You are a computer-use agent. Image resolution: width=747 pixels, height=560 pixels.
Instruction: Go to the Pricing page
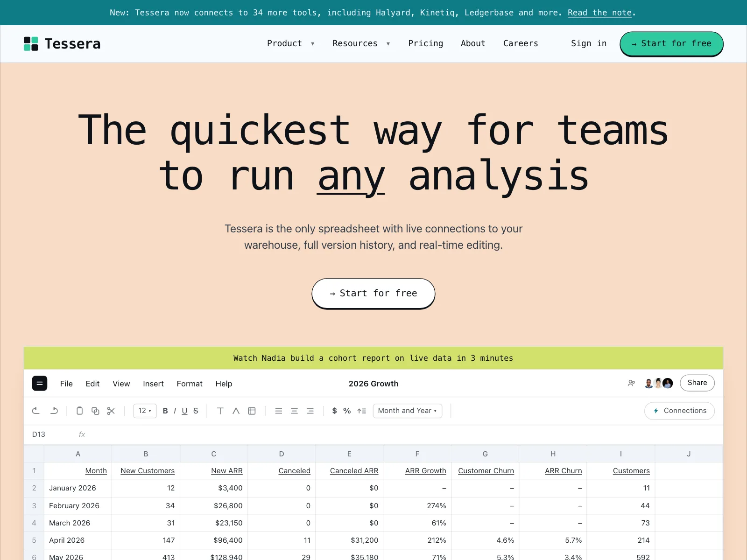[426, 43]
